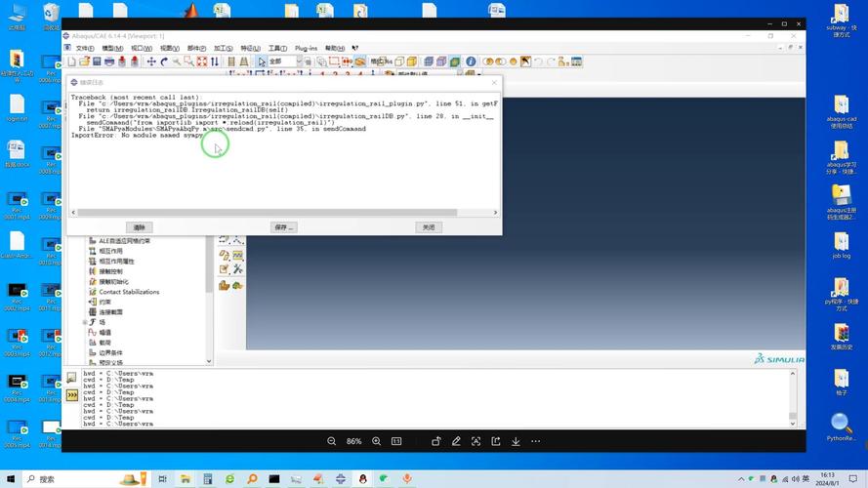Click the selection arrow pointer icon

262,61
